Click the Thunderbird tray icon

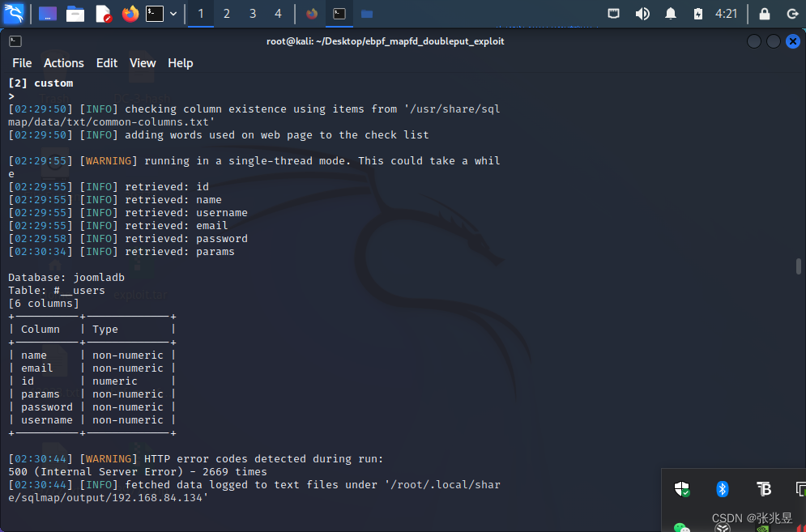click(x=764, y=489)
